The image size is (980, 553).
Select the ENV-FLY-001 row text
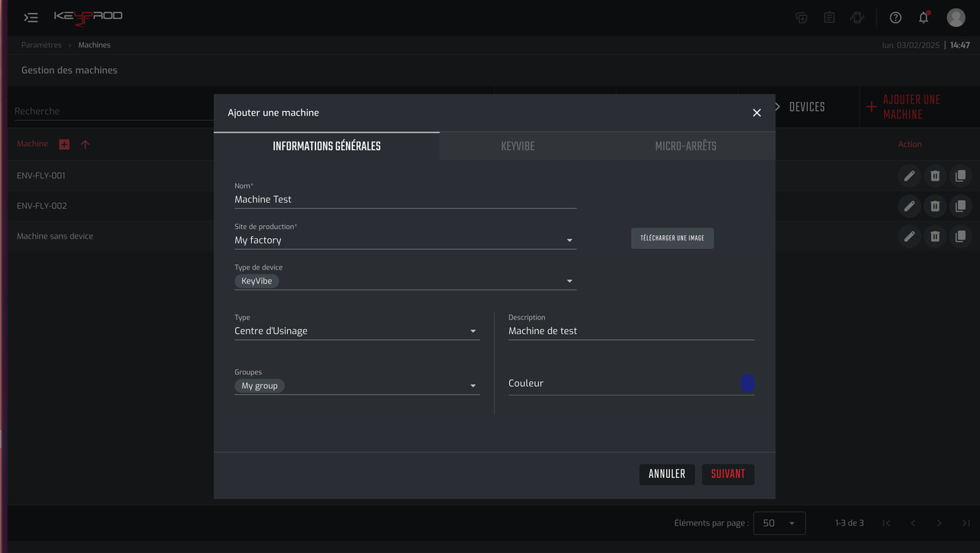41,175
